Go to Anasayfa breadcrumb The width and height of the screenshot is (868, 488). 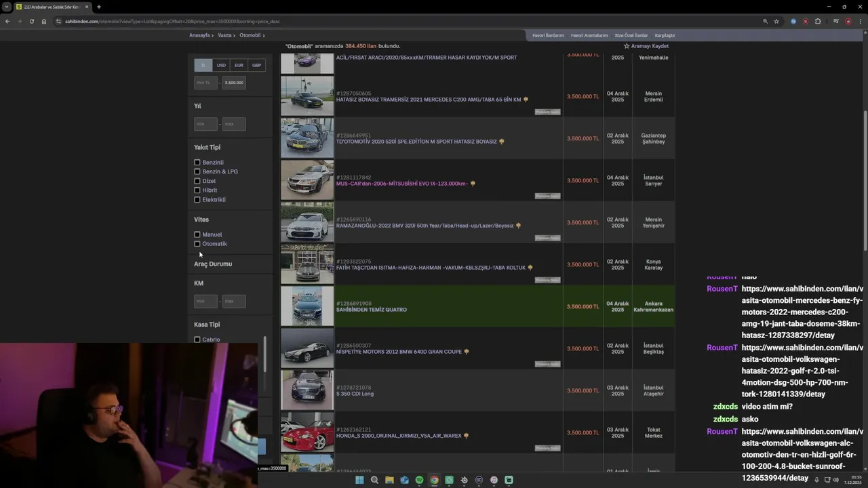pyautogui.click(x=199, y=35)
